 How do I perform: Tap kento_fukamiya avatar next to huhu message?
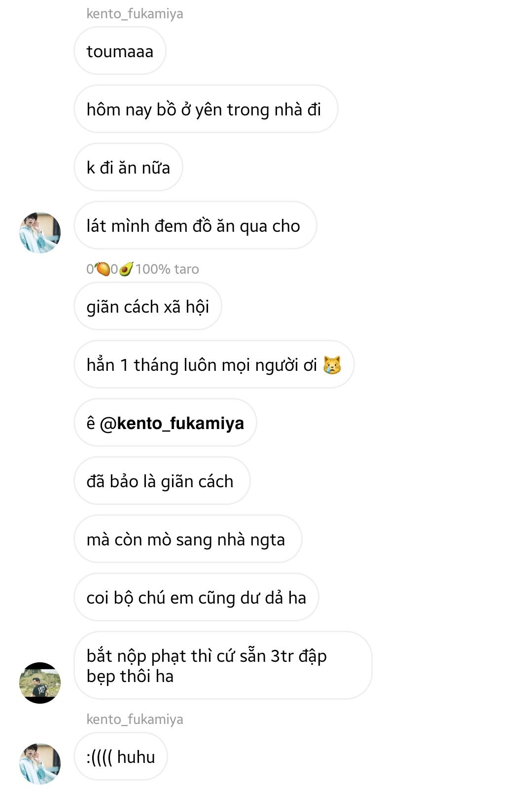pyautogui.click(x=40, y=763)
